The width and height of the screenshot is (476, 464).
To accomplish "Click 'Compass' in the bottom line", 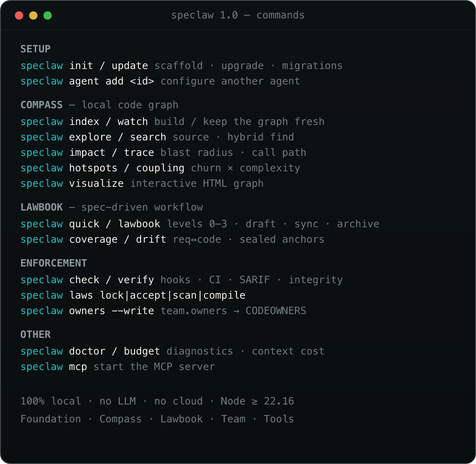I will point(120,419).
